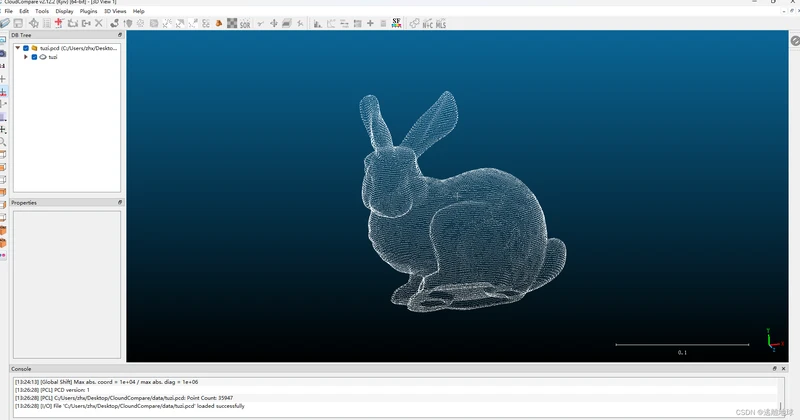This screenshot has width=800, height=420.
Task: Select the tuzi cloud entry
Action: tap(53, 57)
